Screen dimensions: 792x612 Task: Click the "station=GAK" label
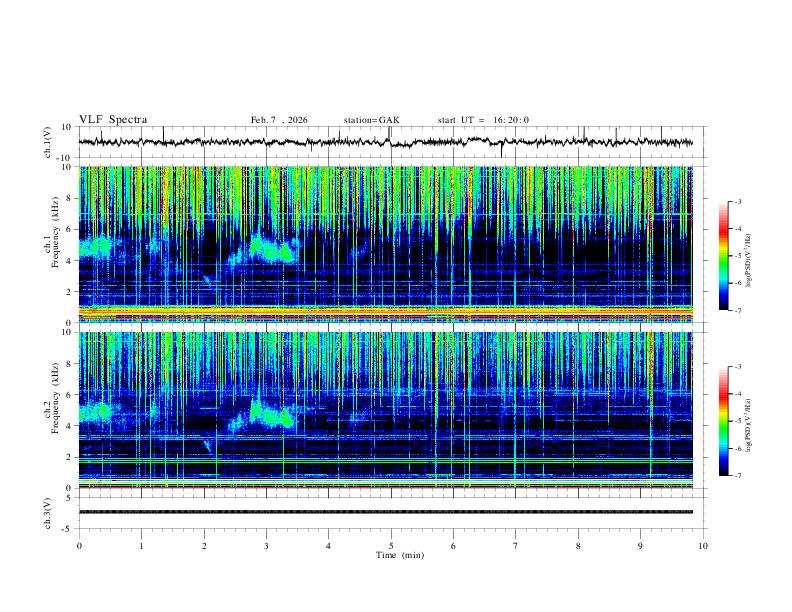point(371,120)
